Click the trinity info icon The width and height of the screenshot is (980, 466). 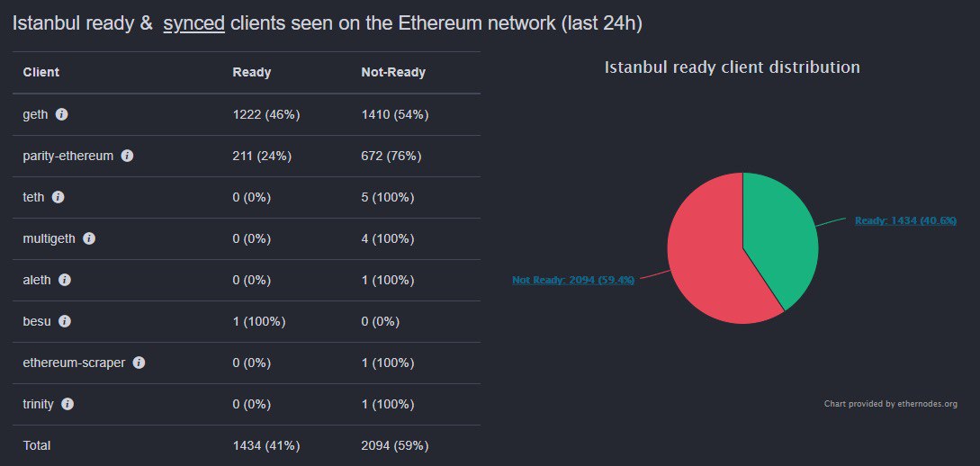coord(67,405)
